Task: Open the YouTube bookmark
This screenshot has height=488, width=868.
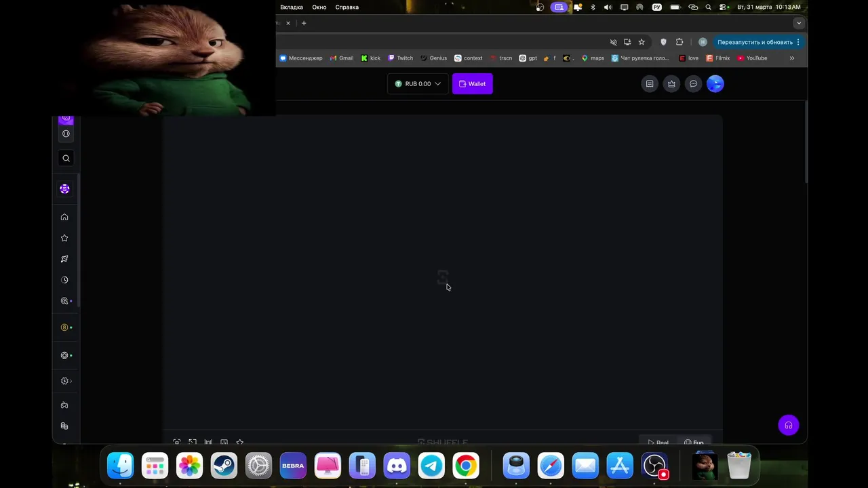Action: coord(752,58)
